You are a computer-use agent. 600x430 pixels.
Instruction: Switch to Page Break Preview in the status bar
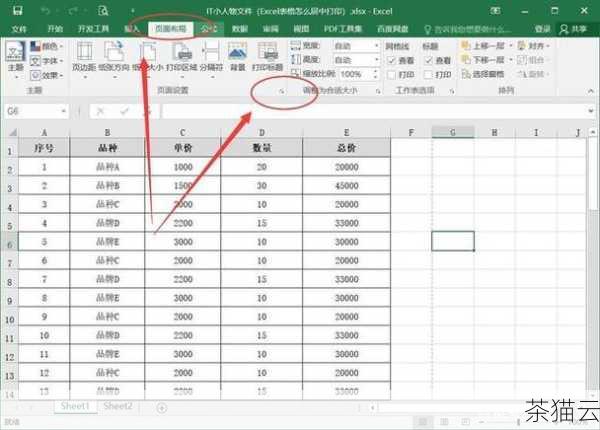pos(465,422)
